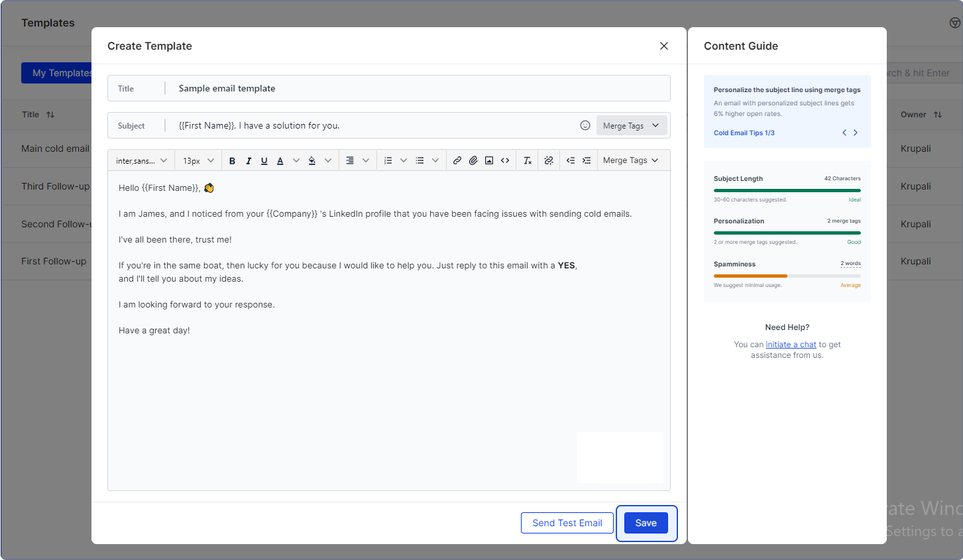Toggle bold formatting in editor toolbar
The height and width of the screenshot is (560, 963).
[232, 160]
